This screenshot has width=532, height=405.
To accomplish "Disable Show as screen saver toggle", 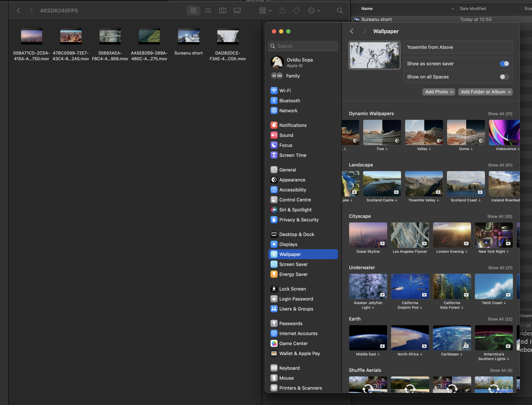I will point(504,64).
